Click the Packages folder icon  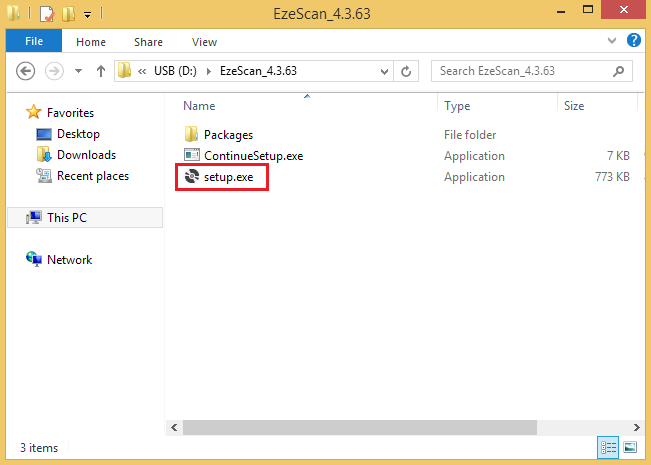coord(192,134)
